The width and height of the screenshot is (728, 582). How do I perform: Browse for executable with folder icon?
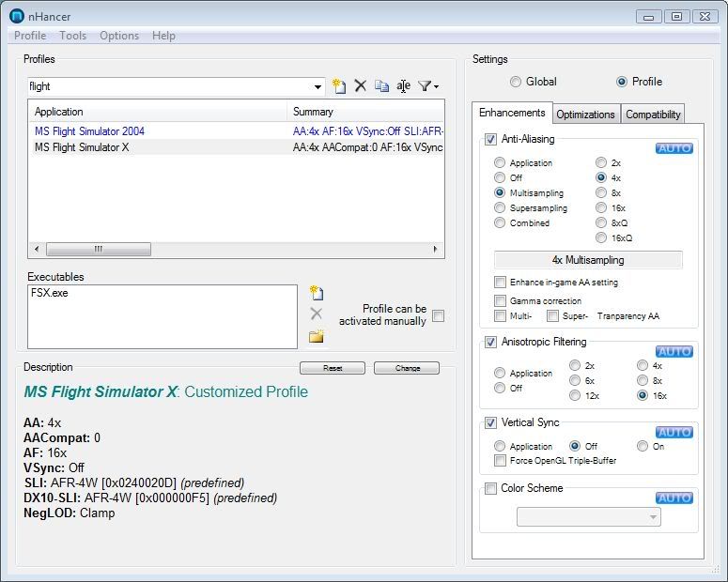317,336
